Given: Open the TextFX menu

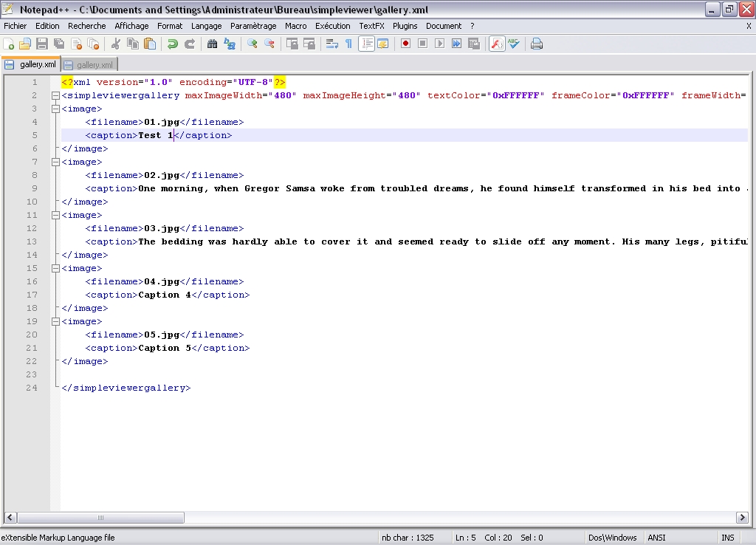Looking at the screenshot, I should tap(371, 26).
